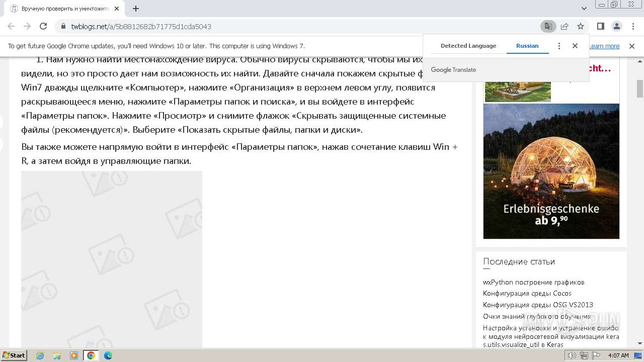Viewport: 644px width, 362px height.
Task: Open article 'Конфигурация среды OSG VS2013'
Action: 538,305
